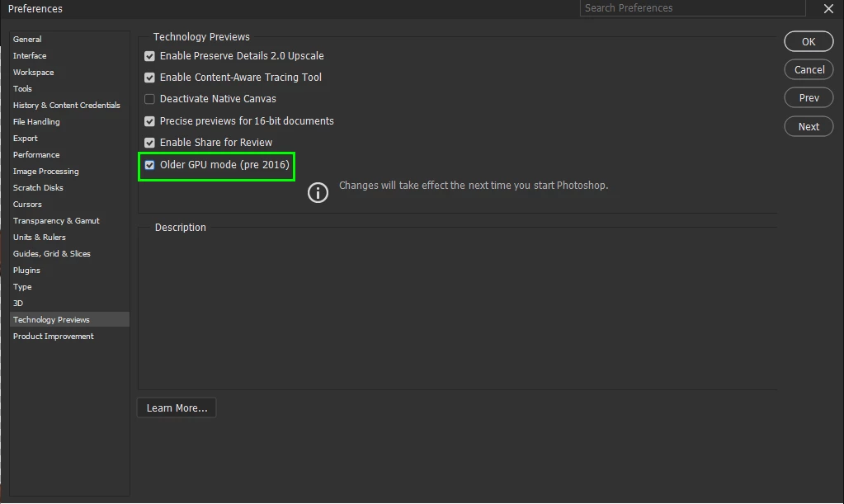Viewport: 844px width, 504px height.
Task: Click the Cancel button
Action: [809, 69]
